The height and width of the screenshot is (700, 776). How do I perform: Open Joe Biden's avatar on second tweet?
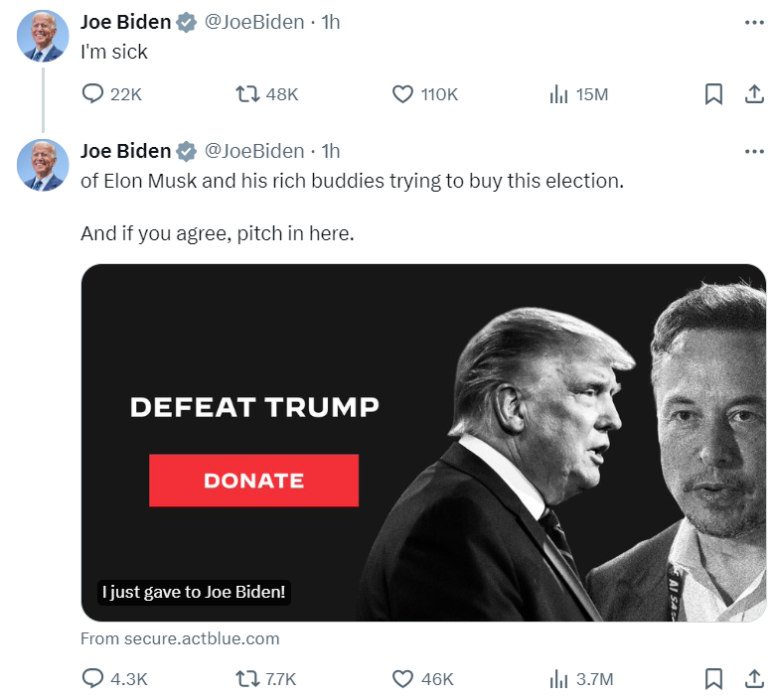(43, 165)
